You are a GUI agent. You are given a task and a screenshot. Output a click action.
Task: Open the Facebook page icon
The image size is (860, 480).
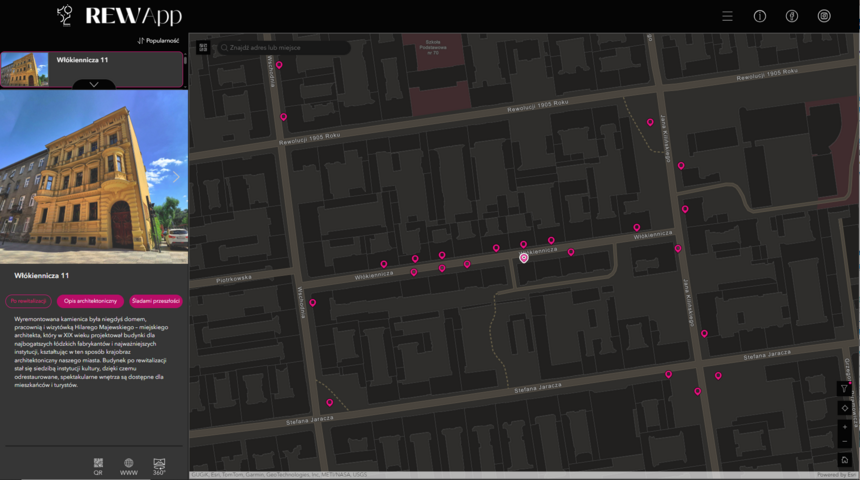[791, 16]
